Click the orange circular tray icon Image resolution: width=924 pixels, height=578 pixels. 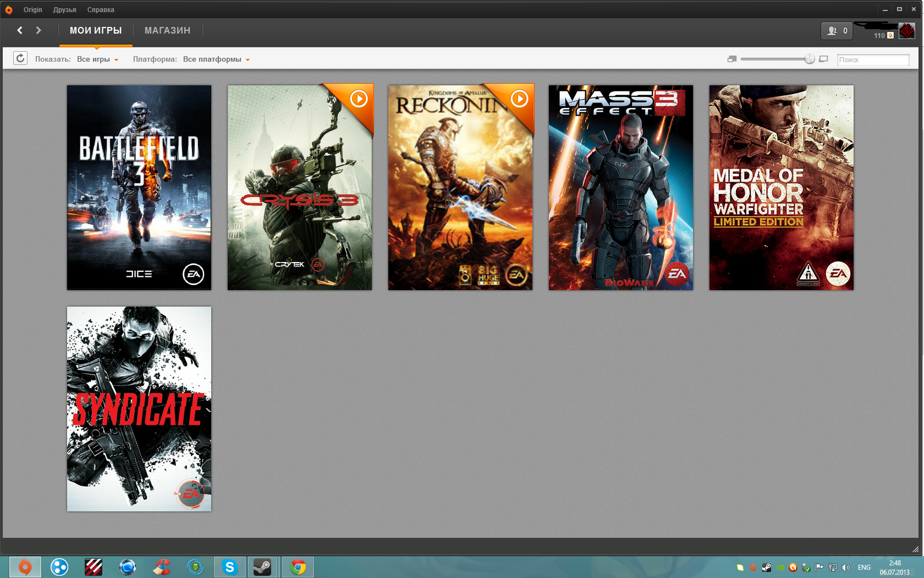tap(793, 568)
